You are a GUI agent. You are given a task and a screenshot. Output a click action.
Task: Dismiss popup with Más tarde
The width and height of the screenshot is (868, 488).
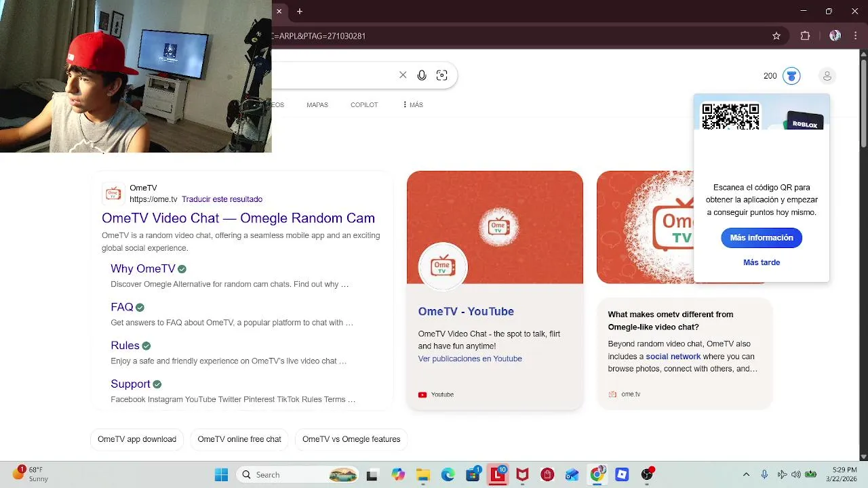(x=762, y=262)
